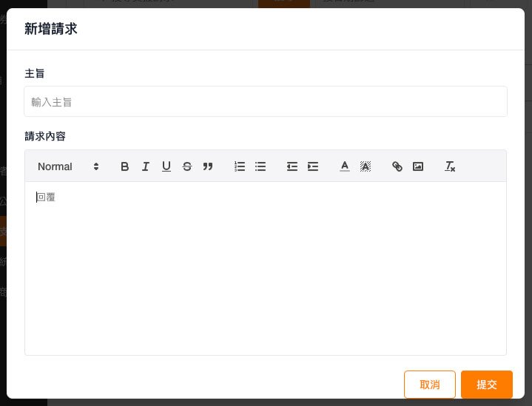Create an ordered numbered list

239,166
